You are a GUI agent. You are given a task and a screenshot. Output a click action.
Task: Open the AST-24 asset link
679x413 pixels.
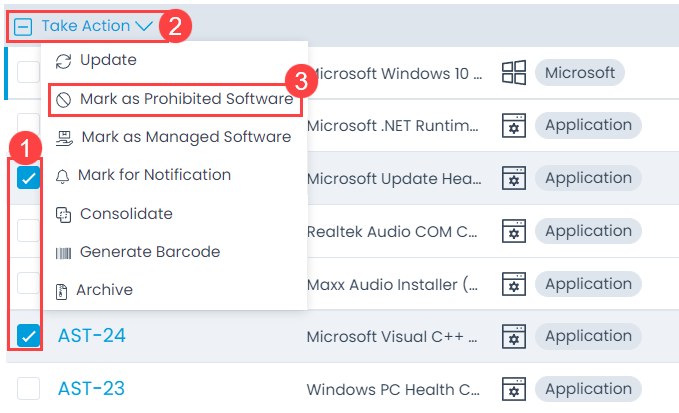(92, 336)
